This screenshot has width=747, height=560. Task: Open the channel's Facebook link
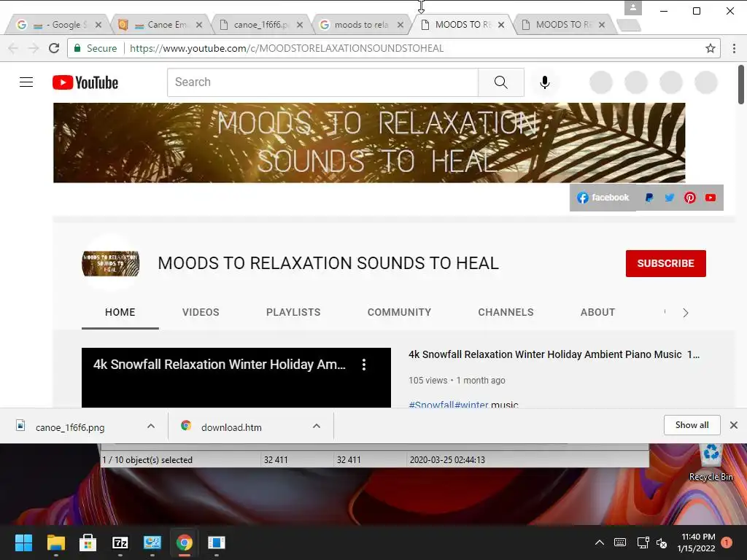(603, 198)
